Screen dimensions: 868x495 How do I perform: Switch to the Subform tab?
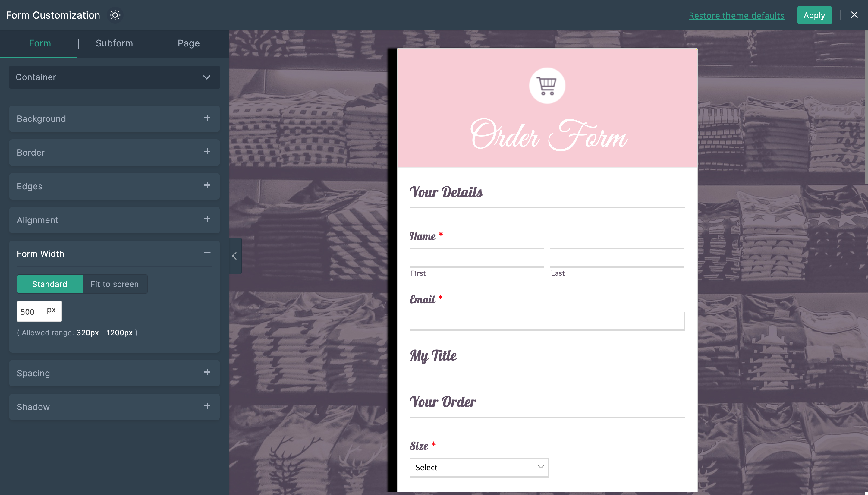tap(115, 43)
